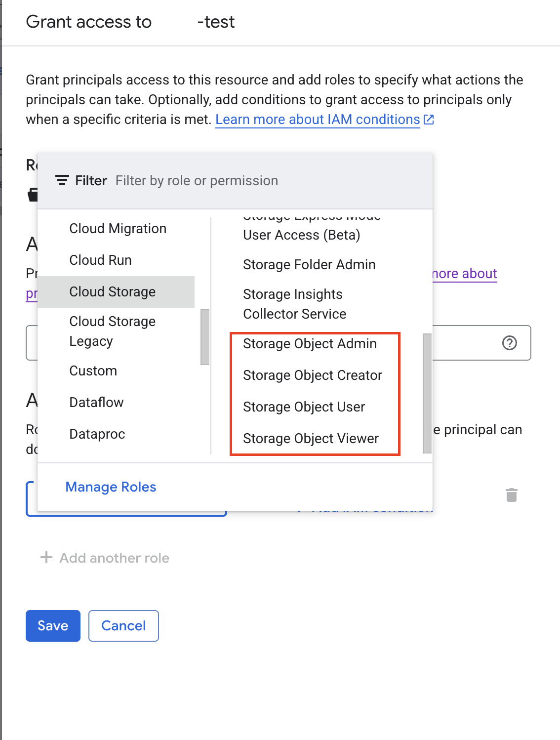Click the help question mark icon
This screenshot has height=740, width=560.
click(509, 343)
